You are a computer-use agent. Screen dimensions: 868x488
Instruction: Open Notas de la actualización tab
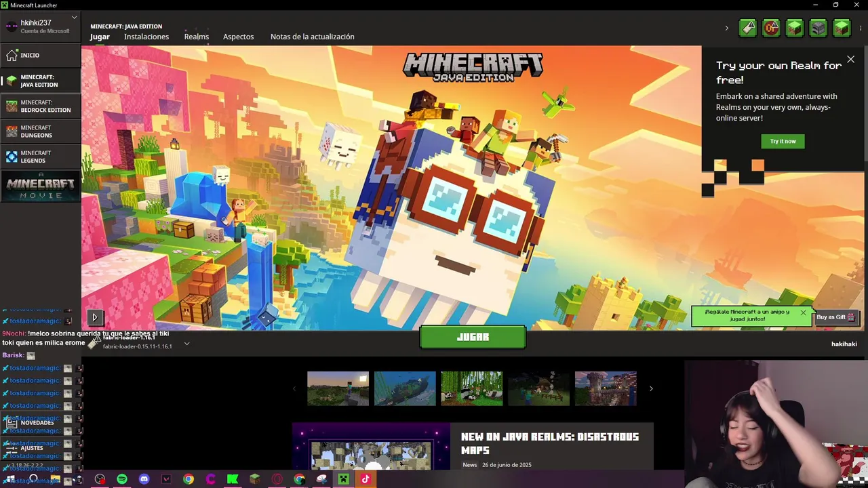(312, 37)
